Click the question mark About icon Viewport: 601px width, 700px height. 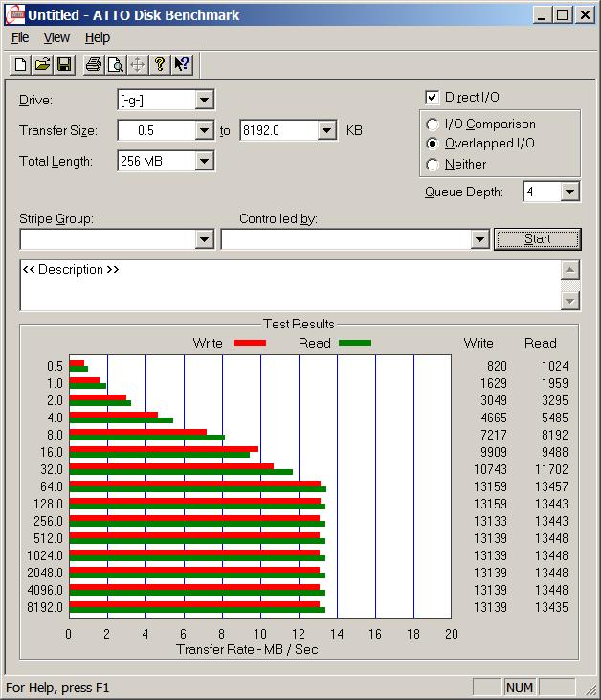pos(160,65)
